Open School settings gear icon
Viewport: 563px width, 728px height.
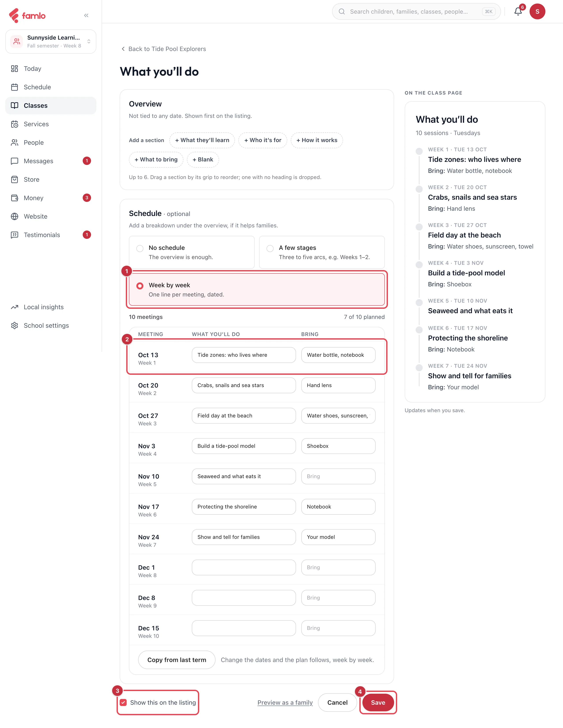(x=14, y=326)
